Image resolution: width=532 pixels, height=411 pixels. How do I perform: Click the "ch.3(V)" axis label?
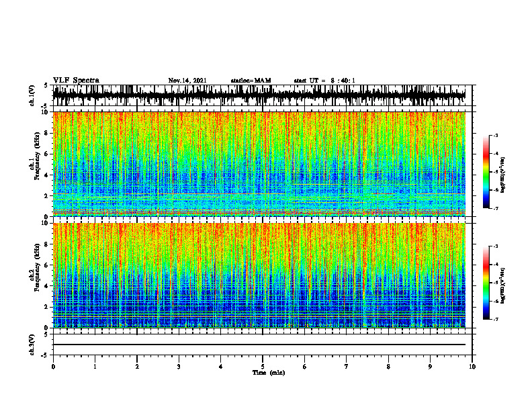(x=32, y=345)
